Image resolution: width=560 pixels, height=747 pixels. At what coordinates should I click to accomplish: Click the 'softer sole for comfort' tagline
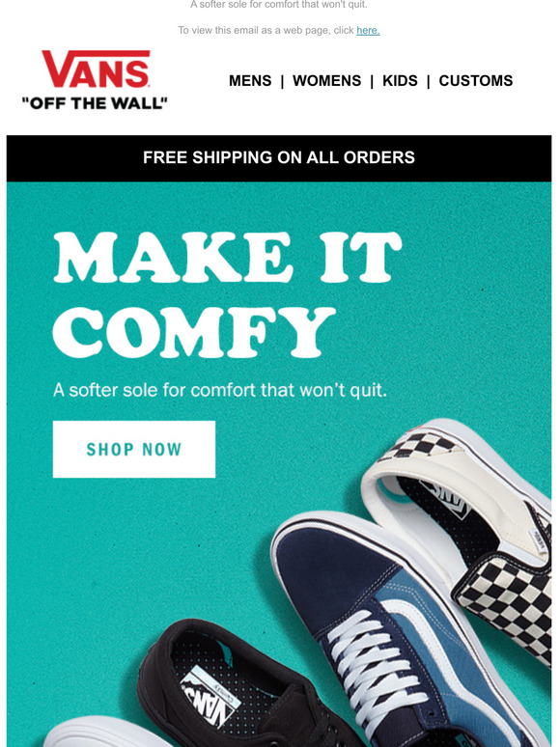[x=220, y=390]
